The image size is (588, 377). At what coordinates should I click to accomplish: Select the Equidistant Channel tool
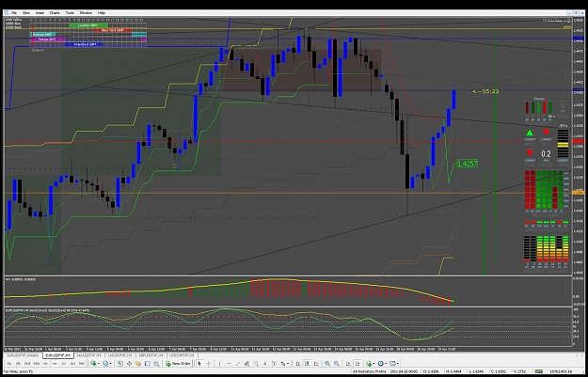[246, 364]
